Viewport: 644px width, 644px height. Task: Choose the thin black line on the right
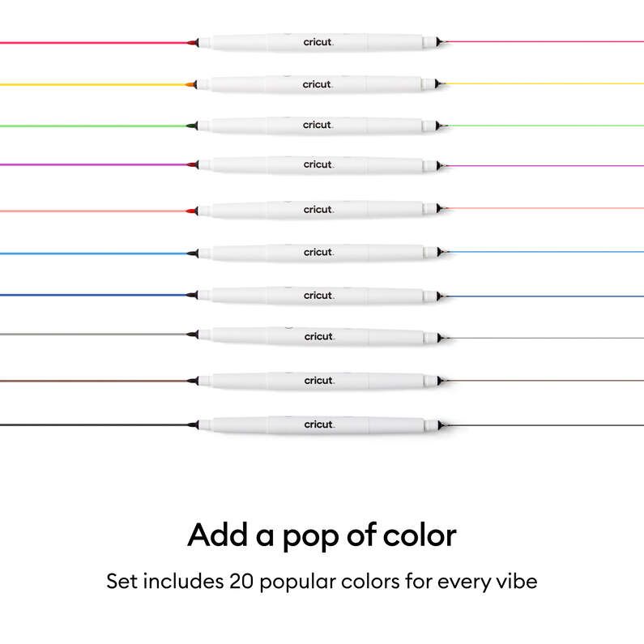tap(543, 424)
